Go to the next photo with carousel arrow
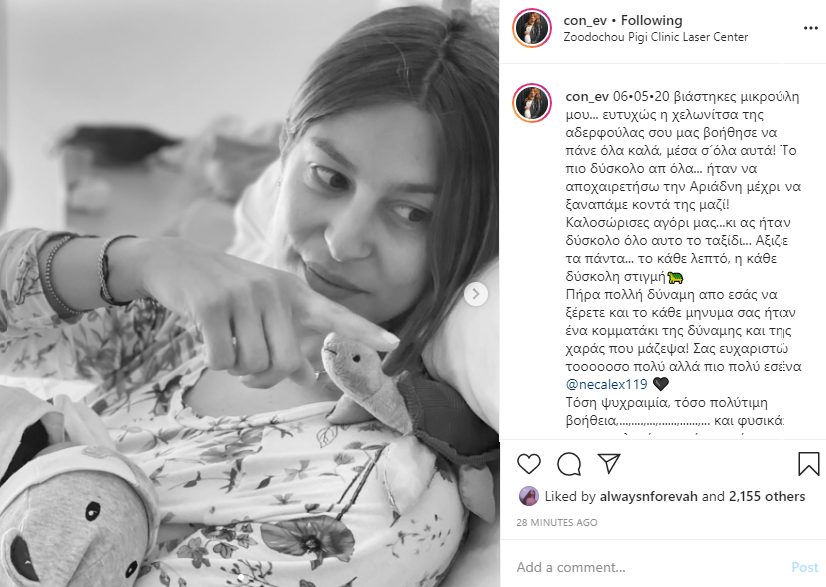This screenshot has height=587, width=826. (476, 294)
